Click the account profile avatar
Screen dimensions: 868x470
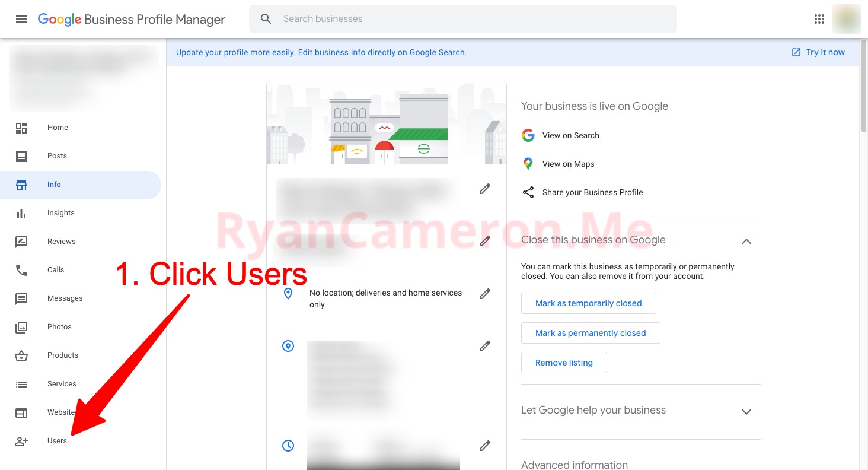(x=846, y=19)
